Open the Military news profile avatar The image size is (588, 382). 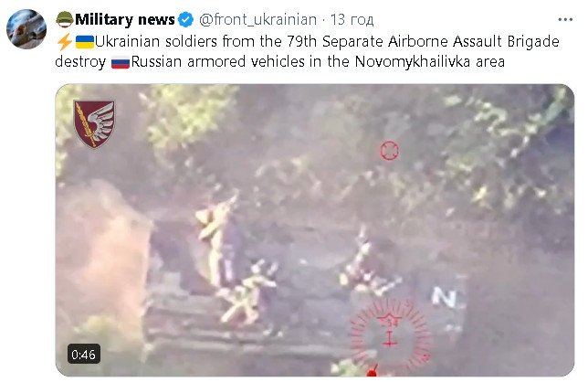click(26, 29)
